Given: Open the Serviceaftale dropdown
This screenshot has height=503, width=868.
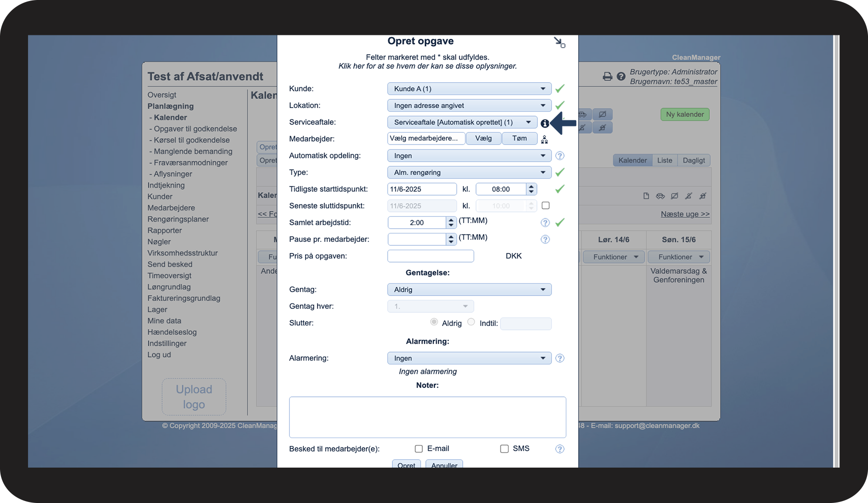Looking at the screenshot, I should 462,122.
